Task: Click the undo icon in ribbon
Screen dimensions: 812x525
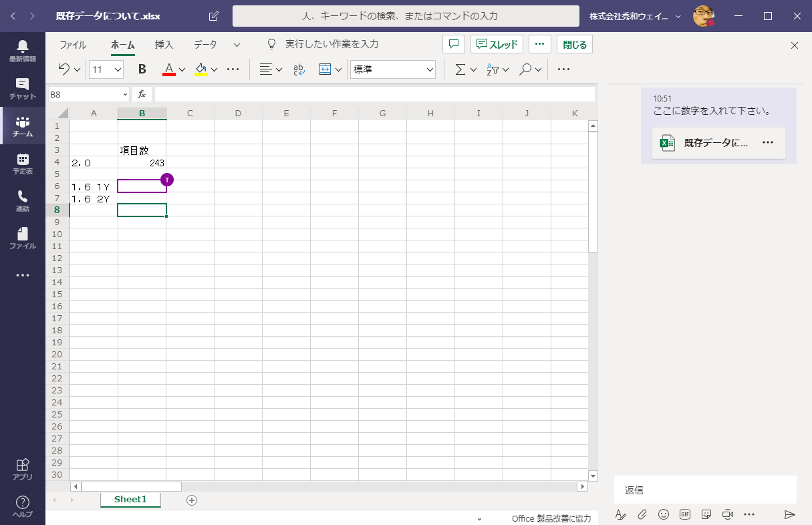Action: point(64,69)
